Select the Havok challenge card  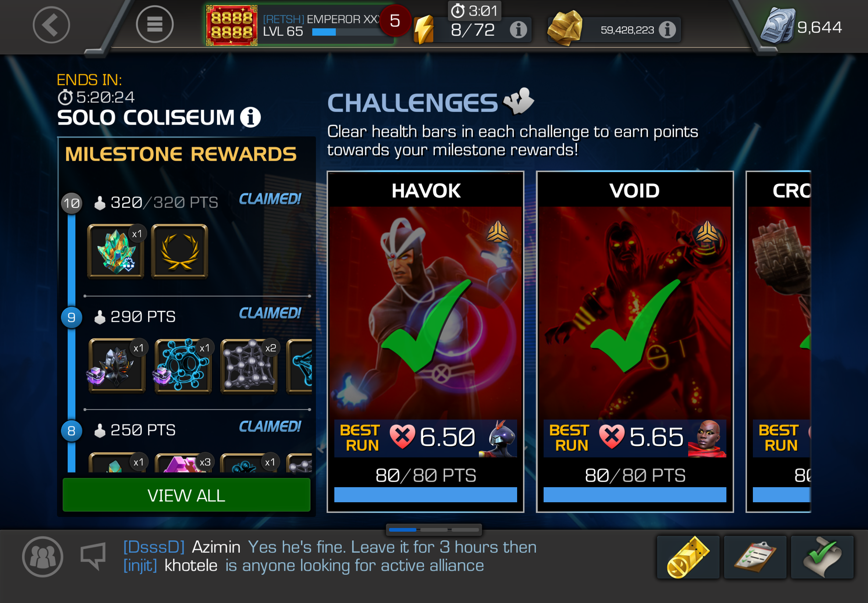pos(426,342)
